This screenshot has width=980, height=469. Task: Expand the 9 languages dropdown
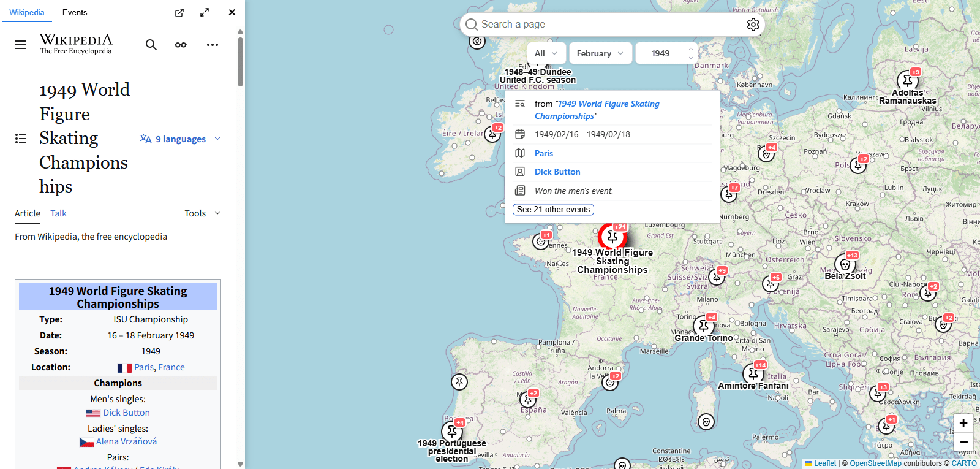[x=180, y=139]
